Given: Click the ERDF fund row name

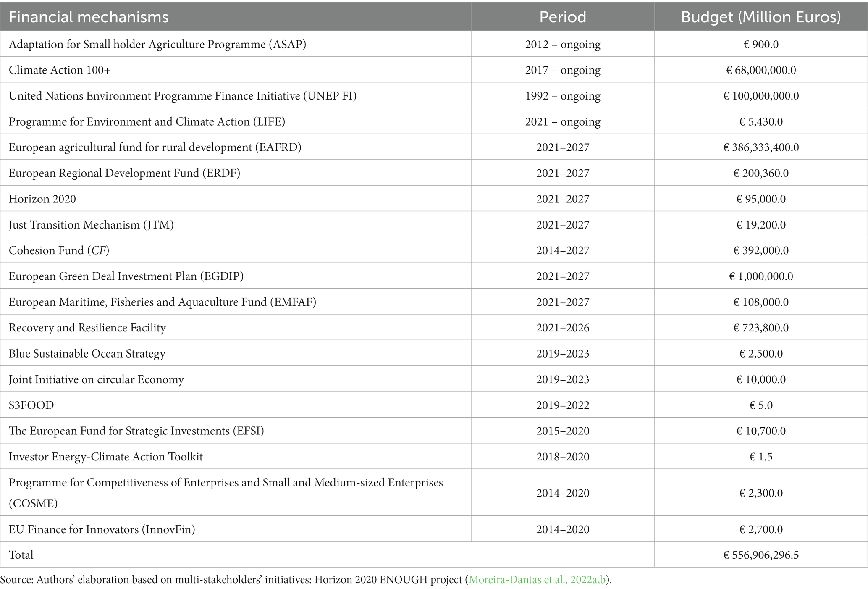Looking at the screenshot, I should tap(124, 173).
